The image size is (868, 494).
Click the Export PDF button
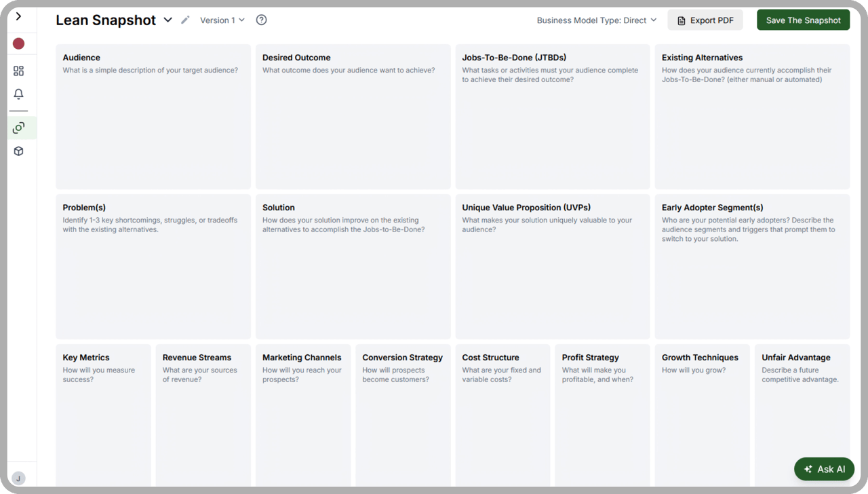point(705,20)
